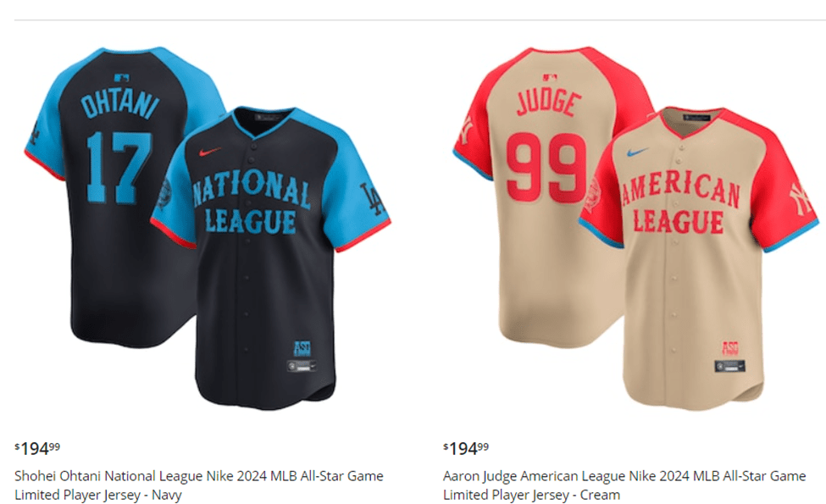Click the blue ASG patch on the navy jersey
Screen dimensions: 826x504
302,348
